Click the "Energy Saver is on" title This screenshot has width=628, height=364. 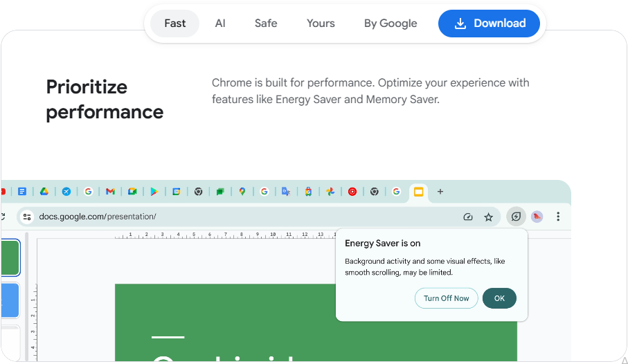[x=382, y=243]
